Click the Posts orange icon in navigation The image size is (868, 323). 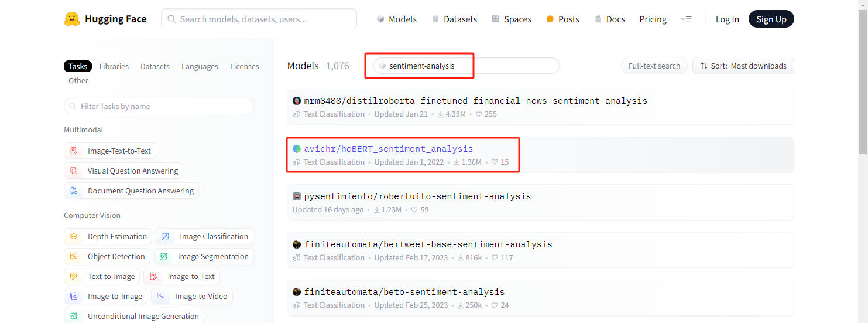550,19
